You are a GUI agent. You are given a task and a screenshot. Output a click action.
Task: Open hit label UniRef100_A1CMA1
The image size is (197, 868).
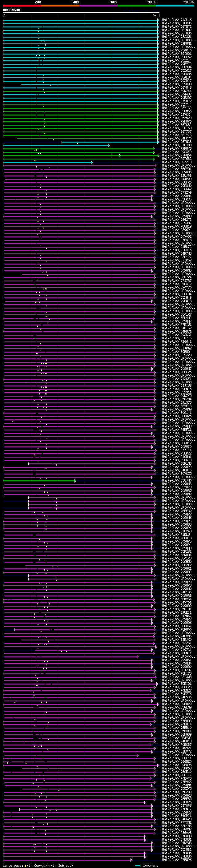[x=177, y=457]
